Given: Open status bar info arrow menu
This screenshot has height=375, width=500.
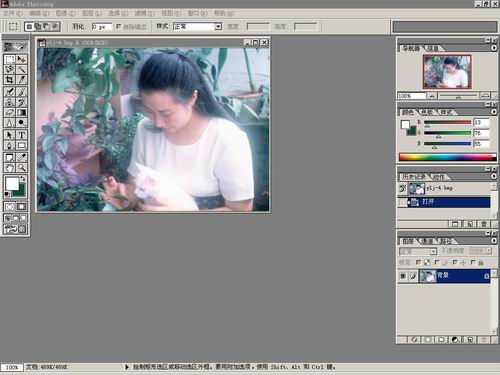Looking at the screenshot, I should pos(127,367).
